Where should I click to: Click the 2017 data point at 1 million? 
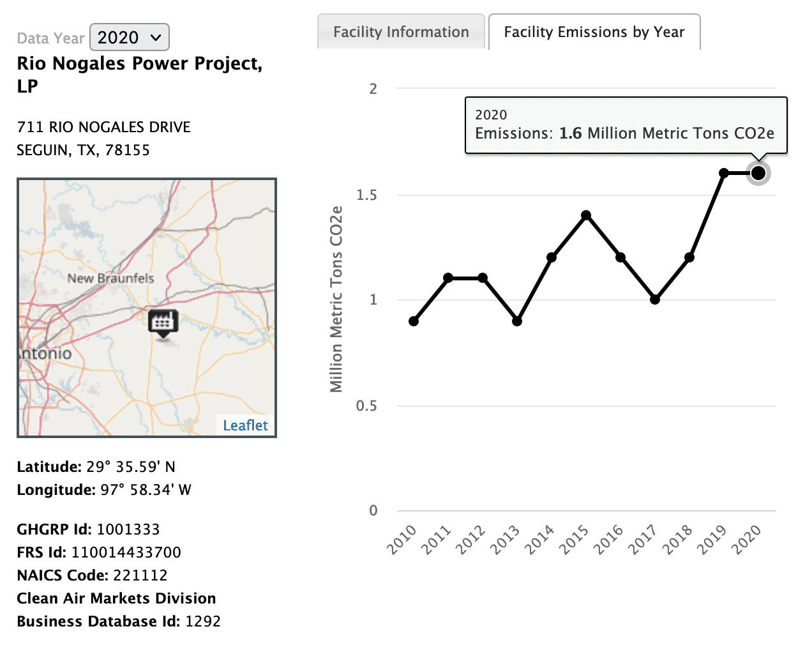click(655, 300)
